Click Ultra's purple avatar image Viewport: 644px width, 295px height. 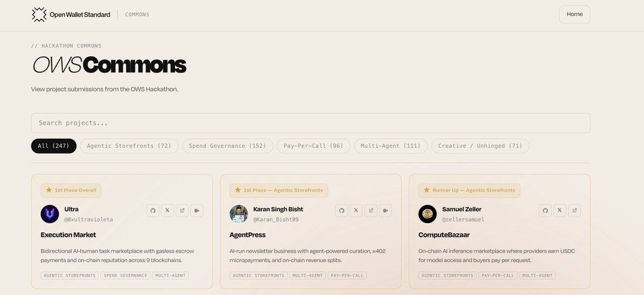(x=50, y=214)
